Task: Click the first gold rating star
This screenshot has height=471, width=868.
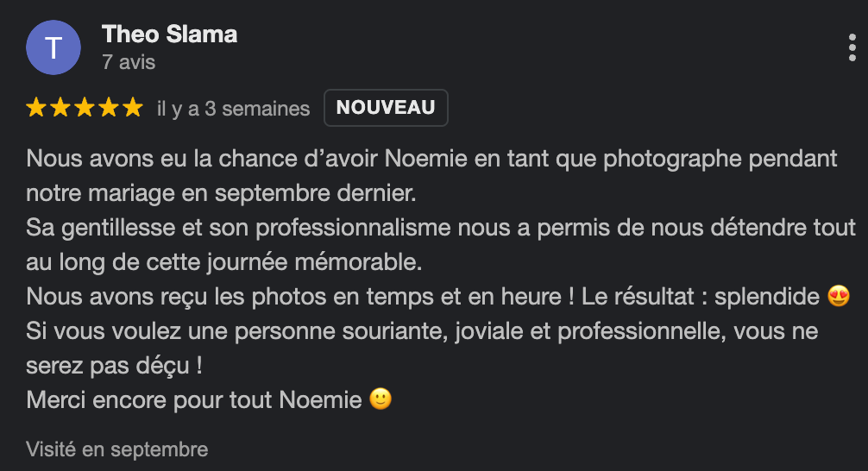Action: [36, 108]
